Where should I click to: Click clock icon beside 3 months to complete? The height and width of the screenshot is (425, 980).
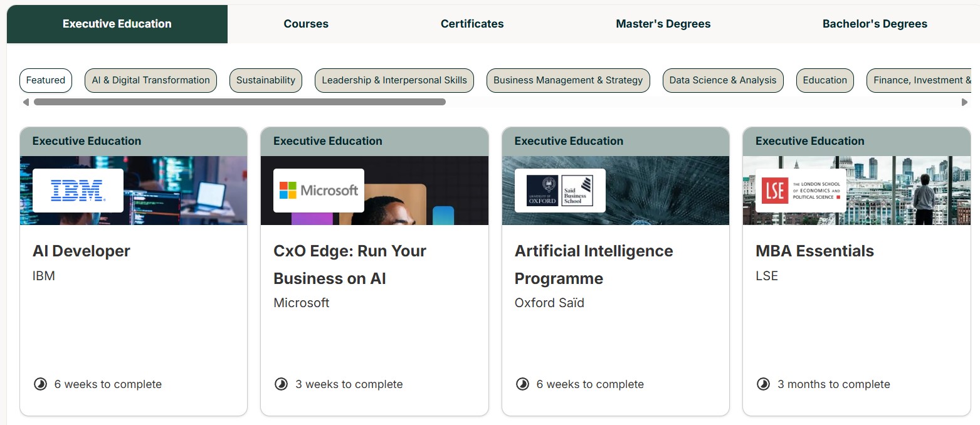[x=763, y=384]
